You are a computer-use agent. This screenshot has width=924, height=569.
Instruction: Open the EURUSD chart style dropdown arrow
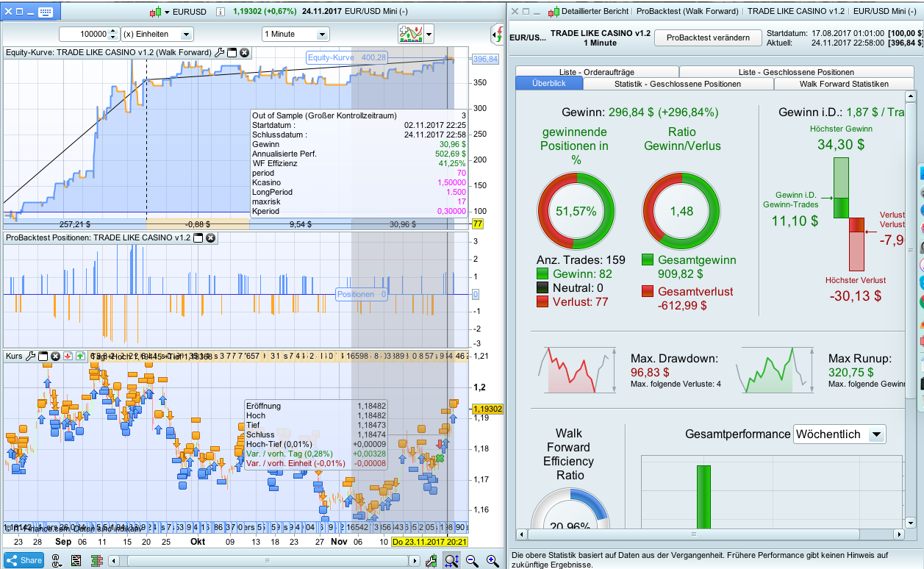click(167, 12)
